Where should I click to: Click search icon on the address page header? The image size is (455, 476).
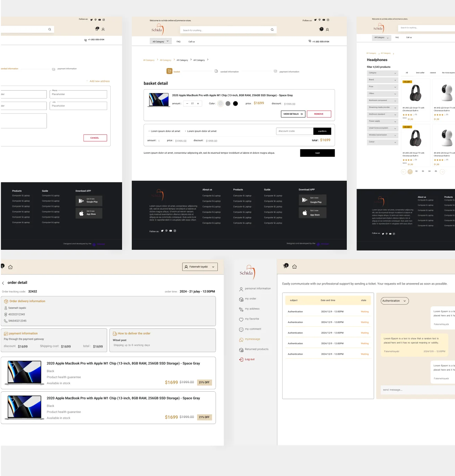coord(50,29)
